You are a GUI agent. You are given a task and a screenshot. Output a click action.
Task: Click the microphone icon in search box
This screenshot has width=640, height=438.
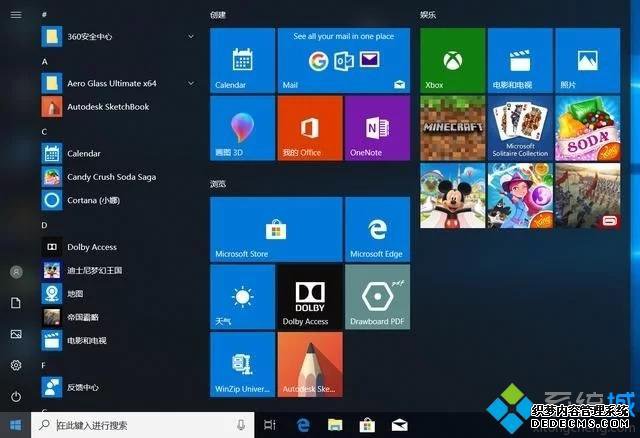241,425
